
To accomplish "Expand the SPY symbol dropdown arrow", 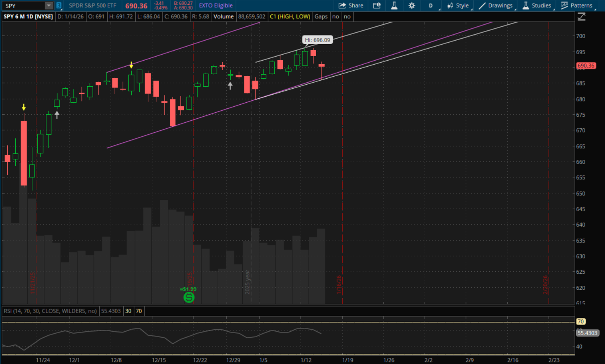I will (x=49, y=6).
